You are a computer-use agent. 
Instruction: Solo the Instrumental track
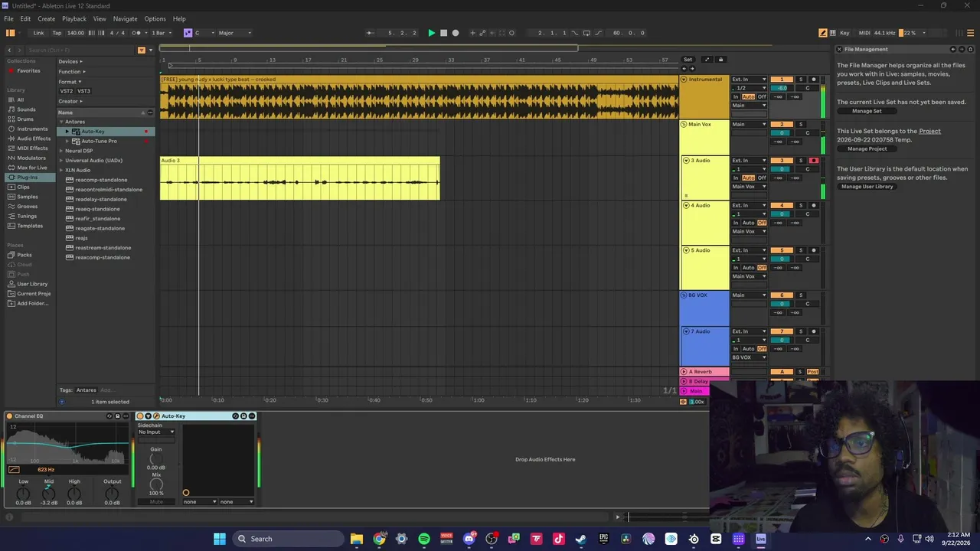tap(801, 80)
